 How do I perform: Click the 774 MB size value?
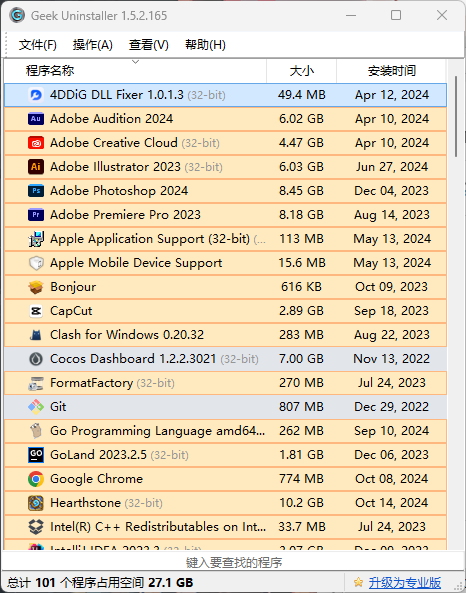pos(301,479)
